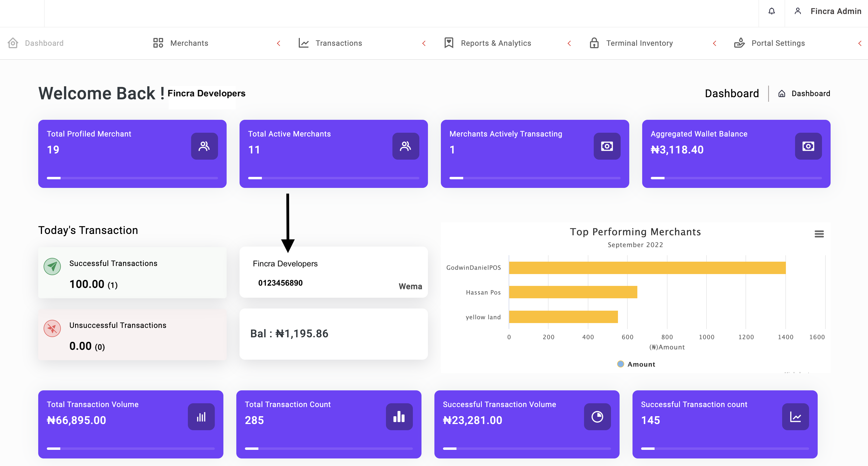Click the Transactions chart icon
This screenshot has width=868, height=466.
click(x=303, y=43)
